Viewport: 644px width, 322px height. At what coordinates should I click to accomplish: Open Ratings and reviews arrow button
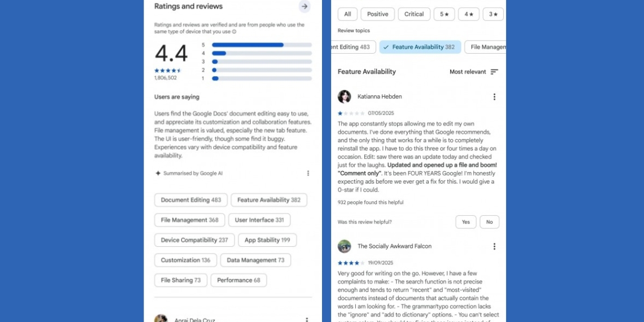click(x=304, y=7)
